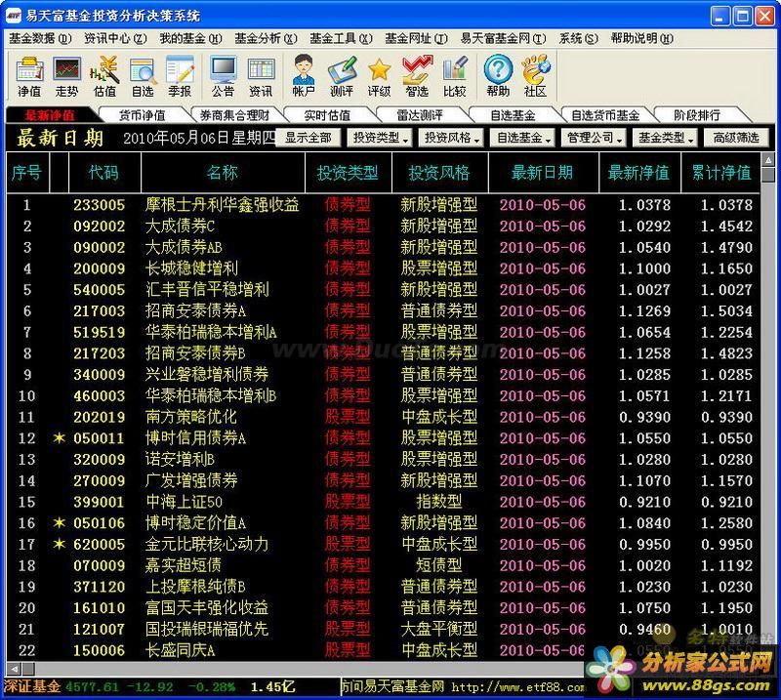Open the 帐户 account icon
This screenshot has height=700, width=781.
(x=304, y=76)
